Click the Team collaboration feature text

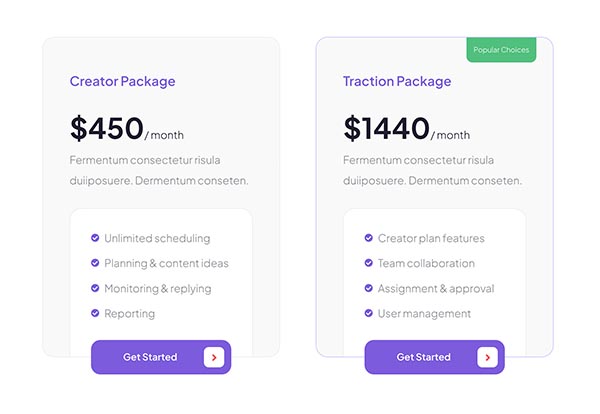[426, 263]
